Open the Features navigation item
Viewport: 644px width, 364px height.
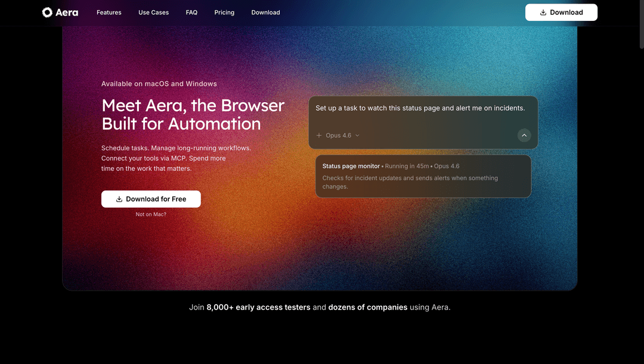(x=109, y=12)
